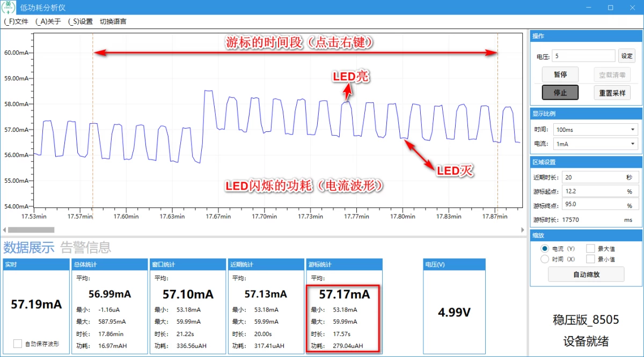This screenshot has width=644, height=357.
Task: Click the 游标统计 average 57.17mA
Action: (344, 294)
